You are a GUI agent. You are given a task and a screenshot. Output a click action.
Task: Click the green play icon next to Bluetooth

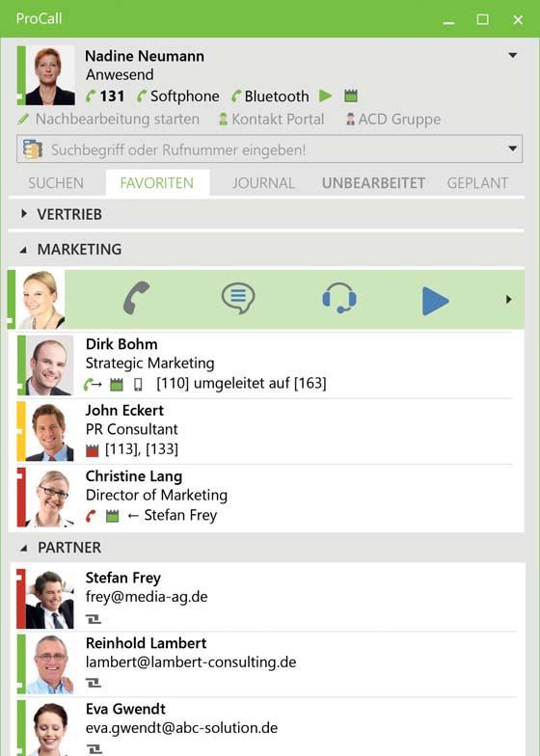326,96
